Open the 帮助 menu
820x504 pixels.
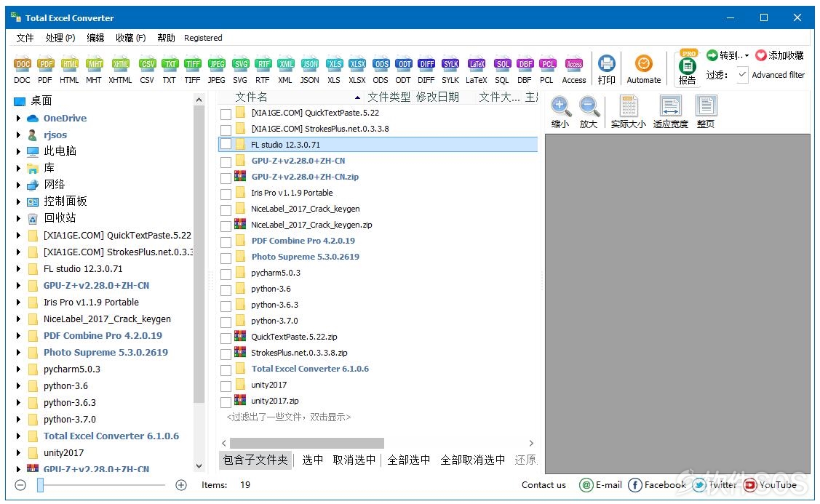click(x=166, y=38)
